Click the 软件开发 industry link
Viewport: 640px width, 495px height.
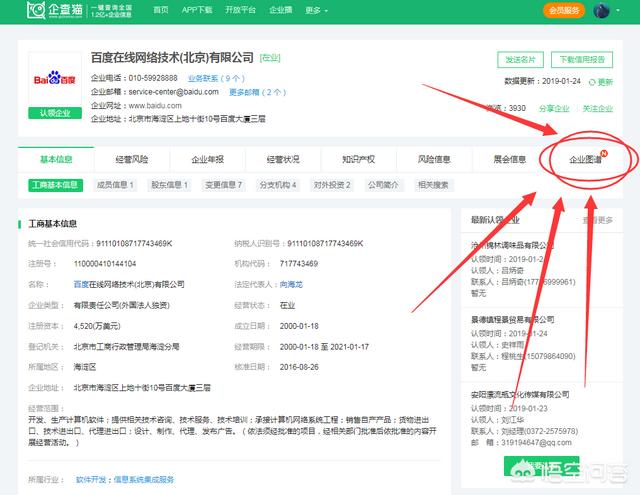[x=91, y=479]
